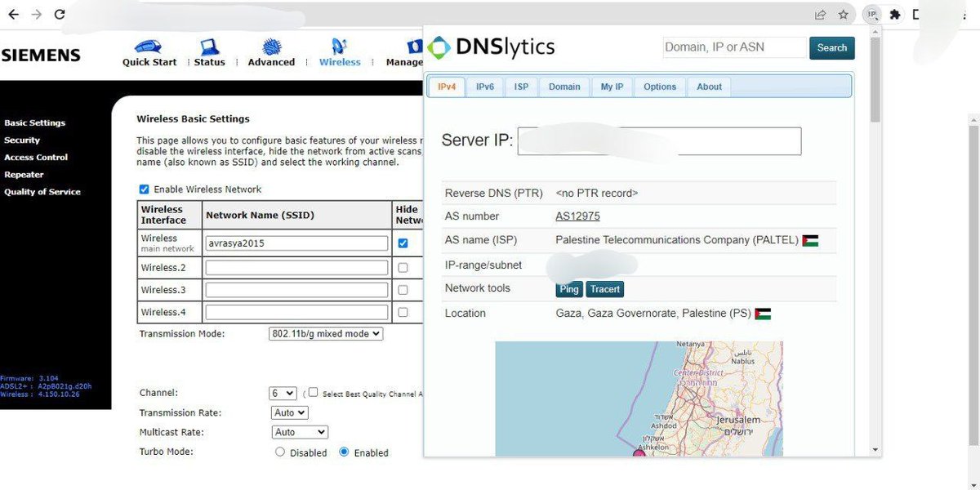Open the Multicast Rate Auto dropdown
980x490 pixels.
pyautogui.click(x=300, y=432)
